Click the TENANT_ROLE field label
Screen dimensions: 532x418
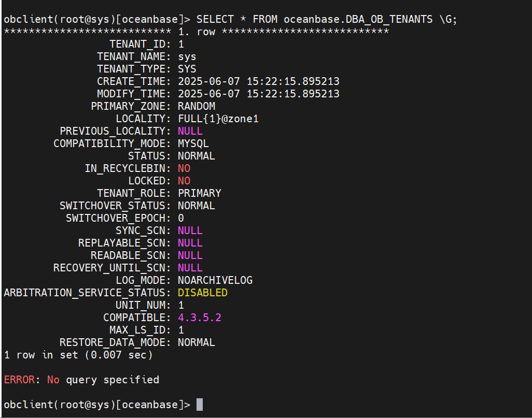[x=134, y=193]
